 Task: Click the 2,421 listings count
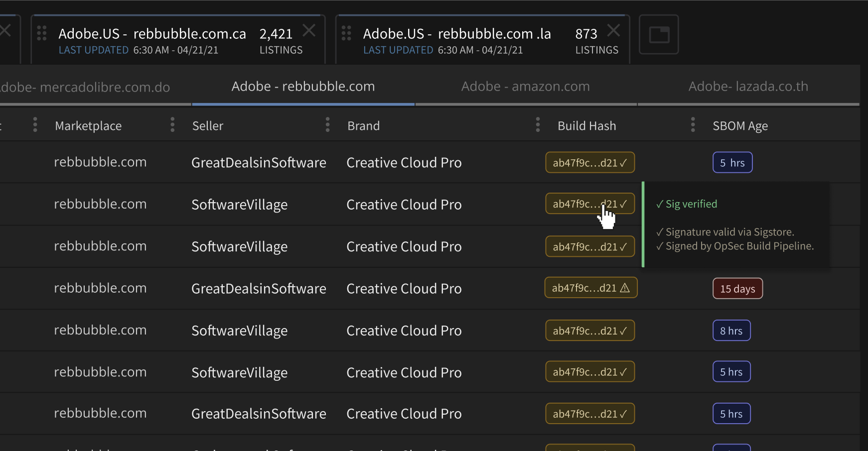click(276, 34)
